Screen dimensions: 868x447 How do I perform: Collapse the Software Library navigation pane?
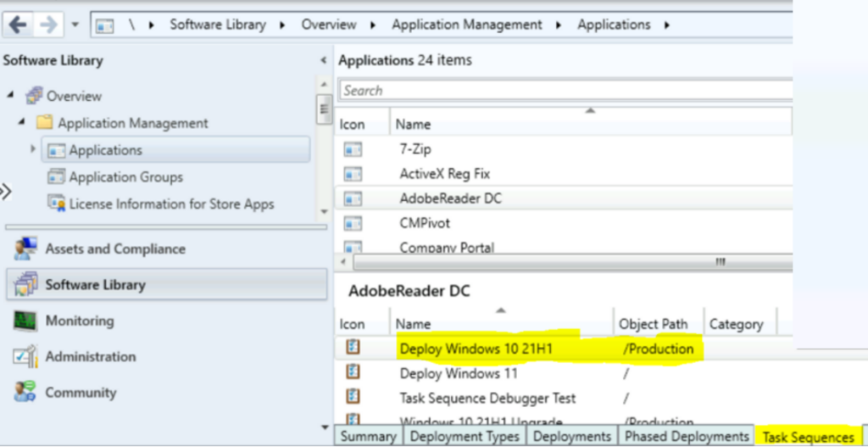(324, 60)
